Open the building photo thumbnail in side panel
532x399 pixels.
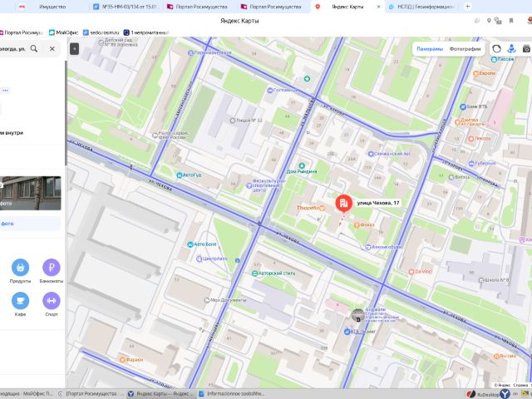coord(31,193)
